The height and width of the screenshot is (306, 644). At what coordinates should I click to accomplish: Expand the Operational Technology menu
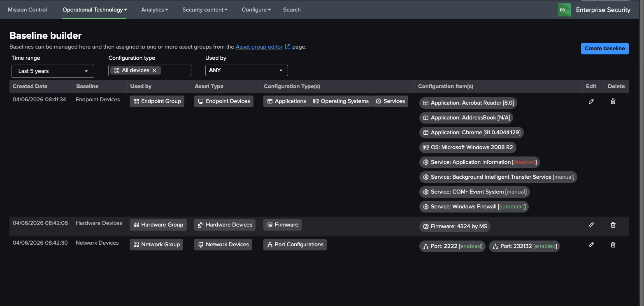coord(94,9)
